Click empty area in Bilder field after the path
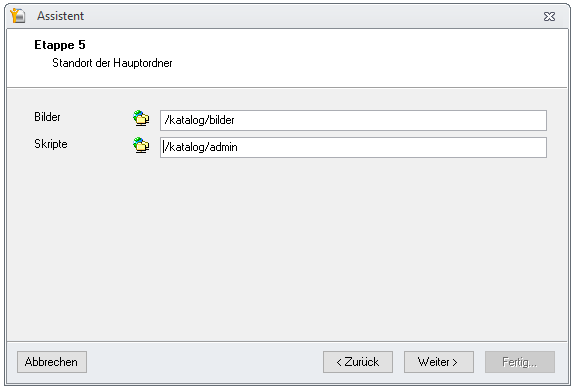576x389 pixels. pos(389,120)
